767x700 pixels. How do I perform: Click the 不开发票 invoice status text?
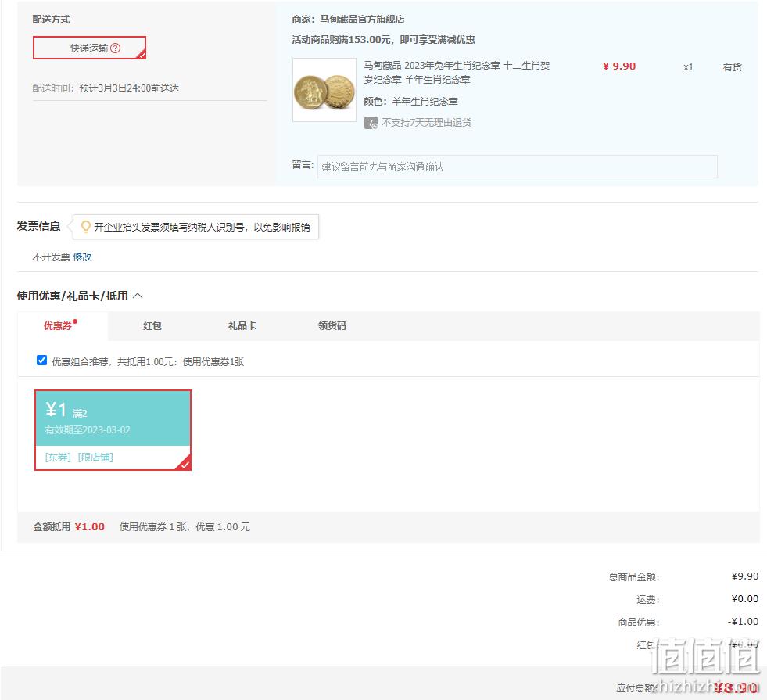coord(51,257)
